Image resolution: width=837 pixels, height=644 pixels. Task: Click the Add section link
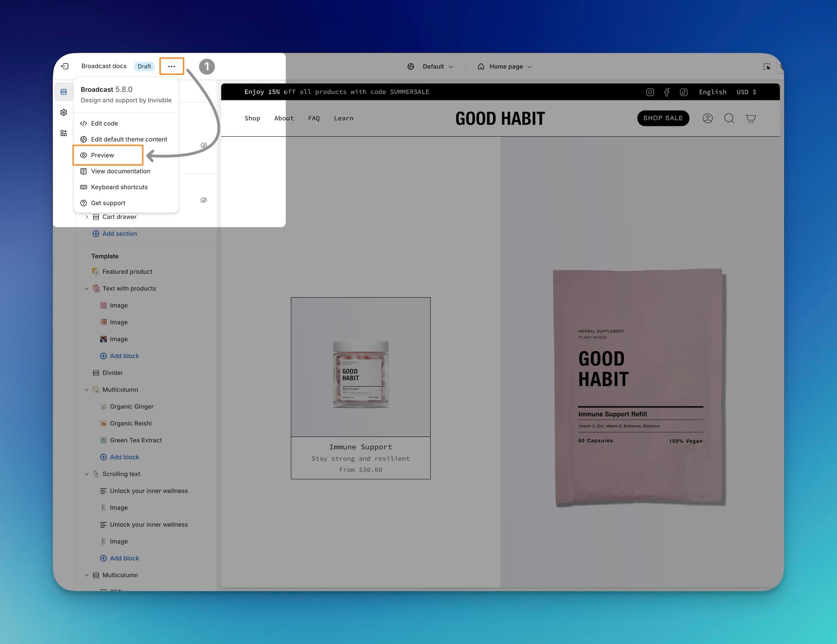pyautogui.click(x=119, y=234)
